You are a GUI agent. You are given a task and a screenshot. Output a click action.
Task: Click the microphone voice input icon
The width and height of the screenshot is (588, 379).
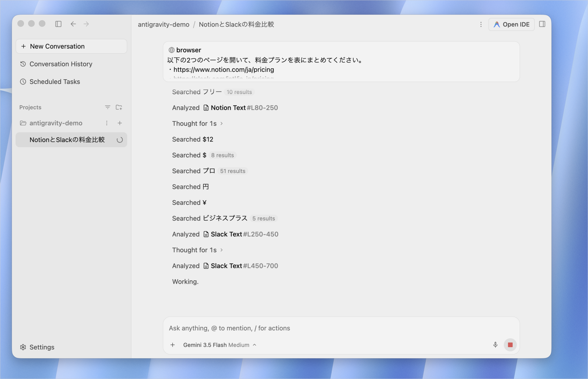tap(495, 345)
